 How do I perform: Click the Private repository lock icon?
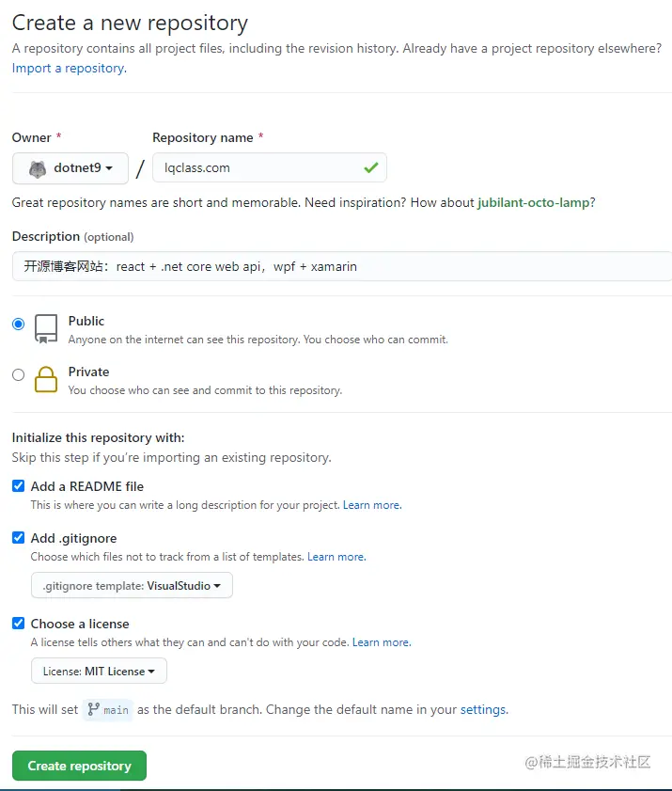click(x=46, y=379)
